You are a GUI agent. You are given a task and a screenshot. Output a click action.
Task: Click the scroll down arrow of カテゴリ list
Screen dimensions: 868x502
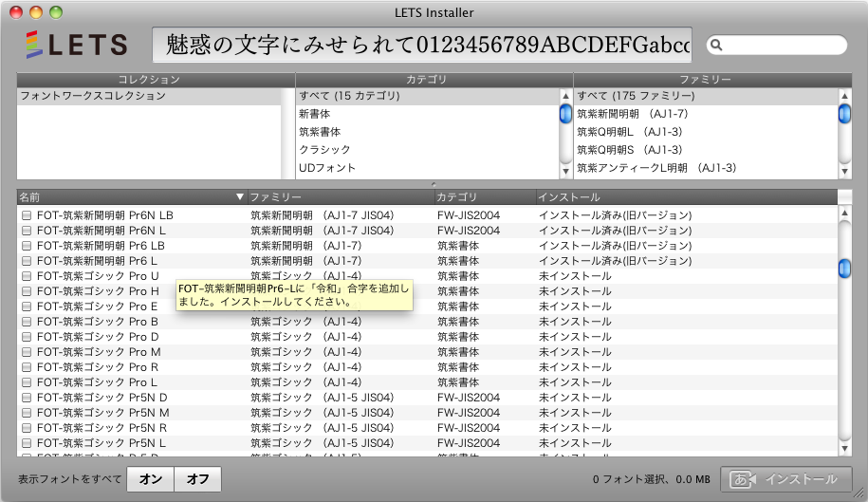click(565, 171)
